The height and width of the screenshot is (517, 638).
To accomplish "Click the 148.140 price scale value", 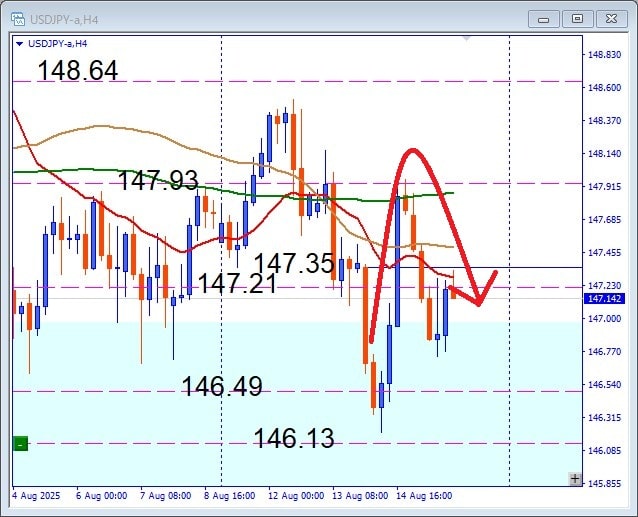I will (x=605, y=153).
